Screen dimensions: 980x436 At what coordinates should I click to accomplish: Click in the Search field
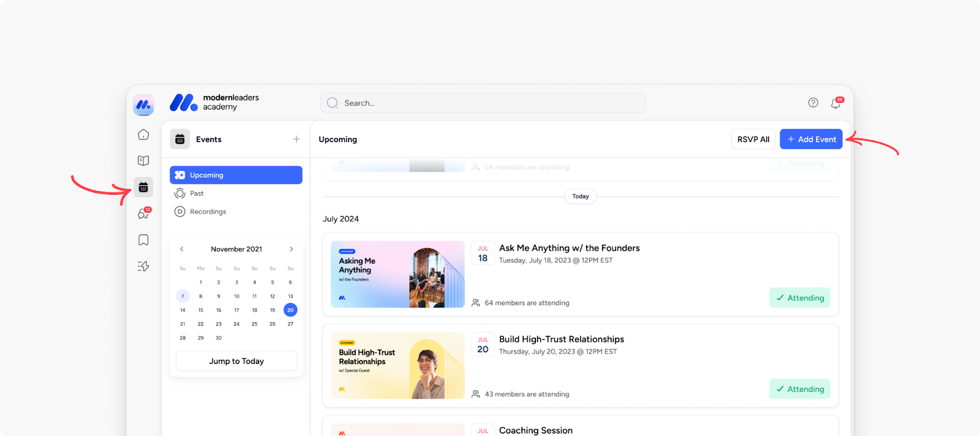pos(483,103)
